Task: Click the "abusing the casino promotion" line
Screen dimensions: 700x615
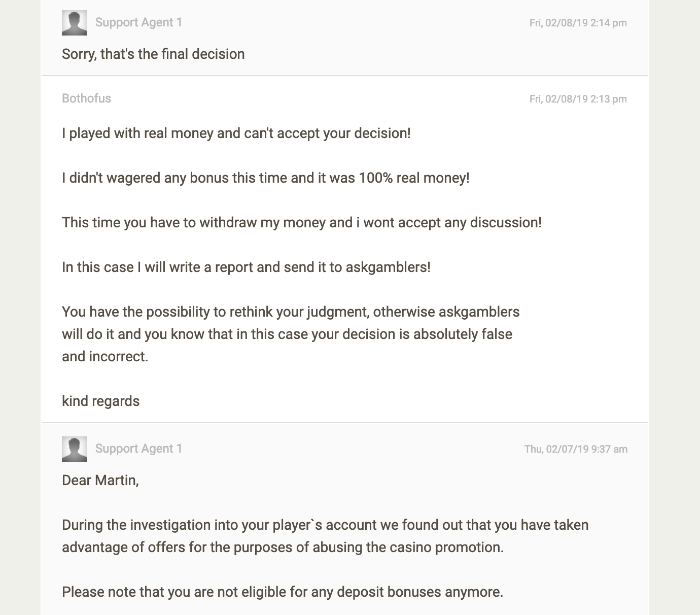Action: coord(283,547)
